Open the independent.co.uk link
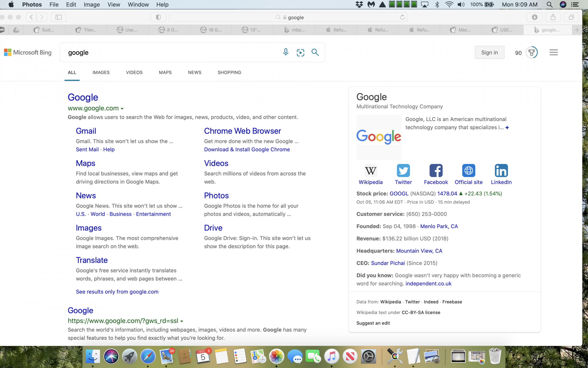The image size is (588, 368). click(428, 283)
